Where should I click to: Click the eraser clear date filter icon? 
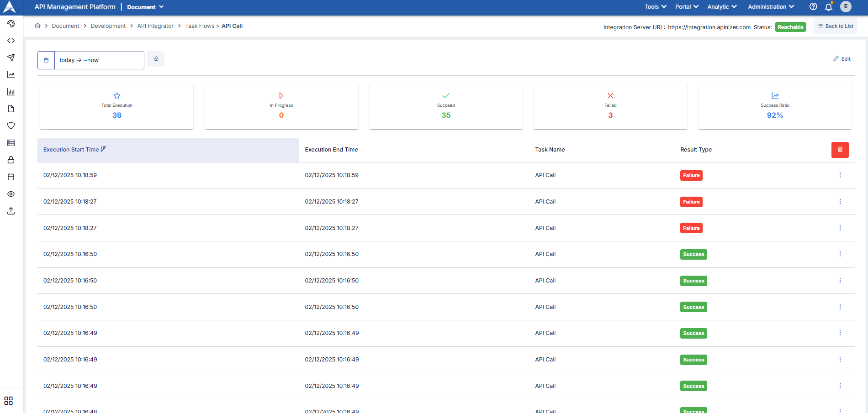tap(156, 59)
